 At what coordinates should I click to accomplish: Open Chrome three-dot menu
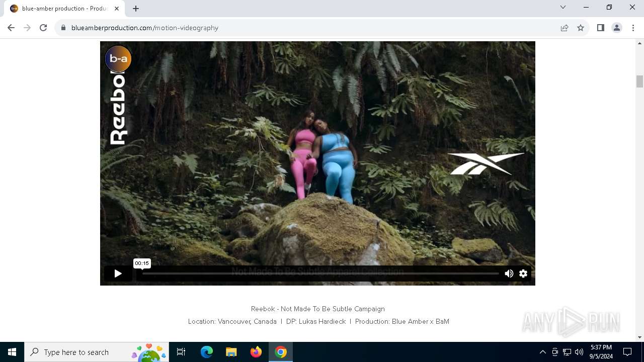coord(633,28)
